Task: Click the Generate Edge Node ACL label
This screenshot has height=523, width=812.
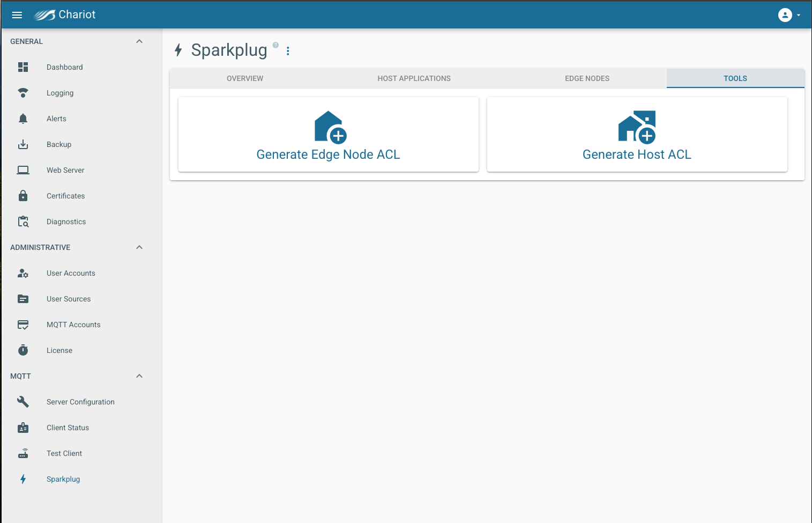Action: pyautogui.click(x=329, y=154)
